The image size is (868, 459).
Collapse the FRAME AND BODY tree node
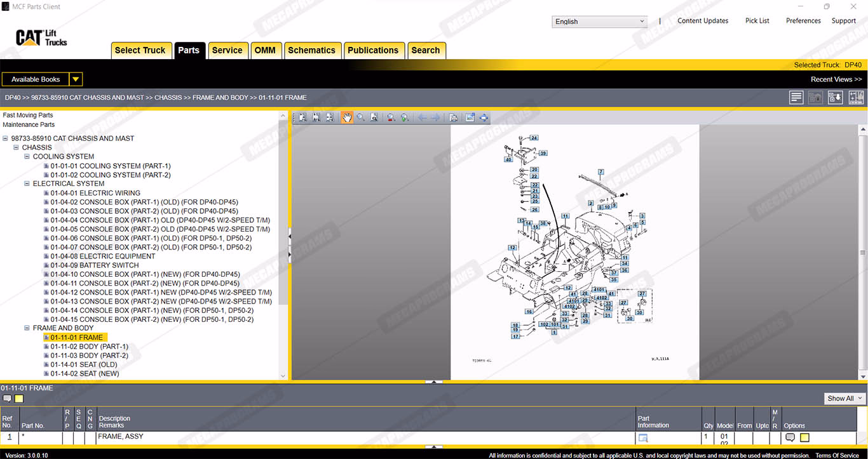click(x=27, y=328)
